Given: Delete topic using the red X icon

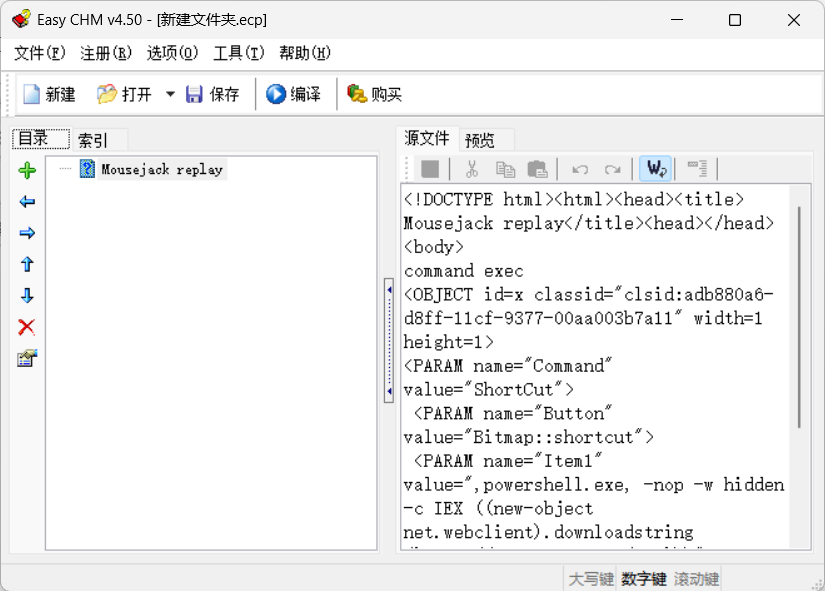Looking at the screenshot, I should click(27, 327).
